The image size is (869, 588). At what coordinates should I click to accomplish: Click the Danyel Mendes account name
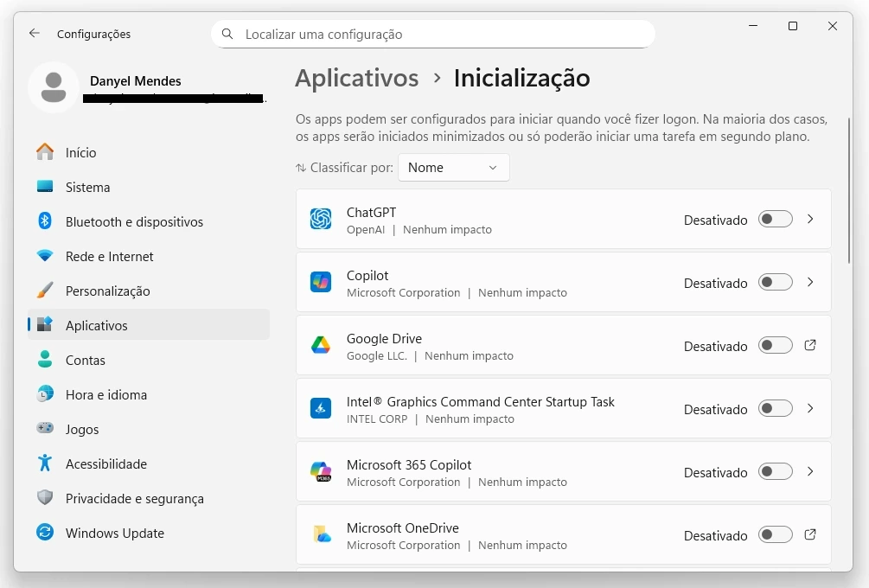point(135,81)
